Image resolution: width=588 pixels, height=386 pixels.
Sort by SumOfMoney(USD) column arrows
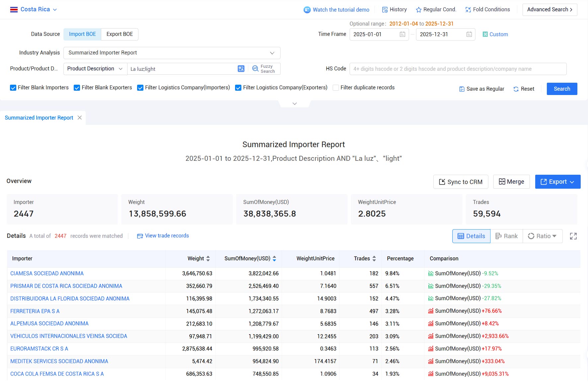274,259
